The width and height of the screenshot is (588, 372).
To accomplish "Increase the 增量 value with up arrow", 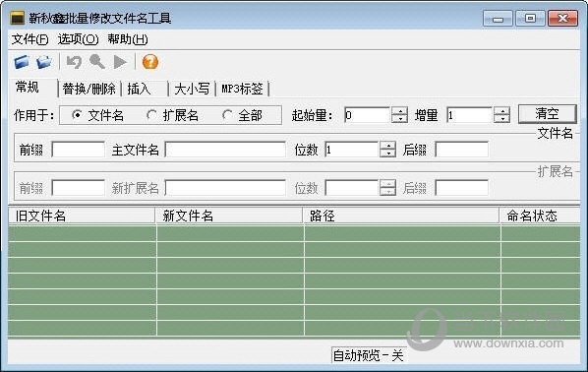I will pyautogui.click(x=501, y=111).
